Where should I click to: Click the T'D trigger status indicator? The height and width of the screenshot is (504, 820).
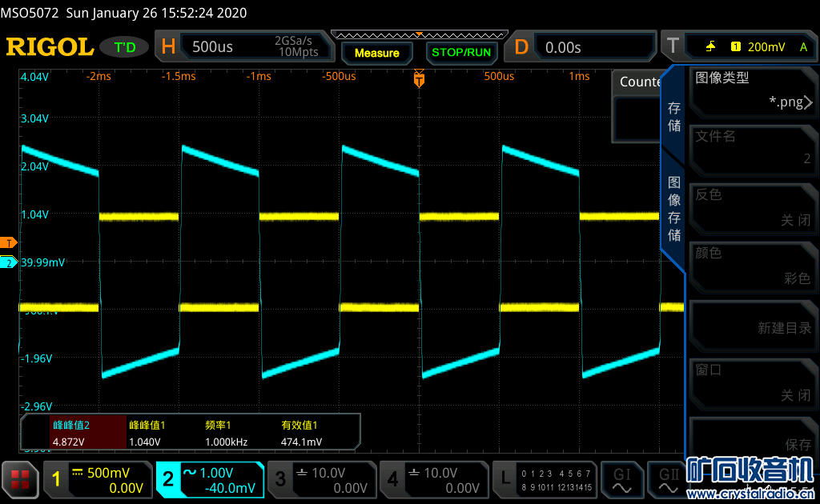(125, 47)
